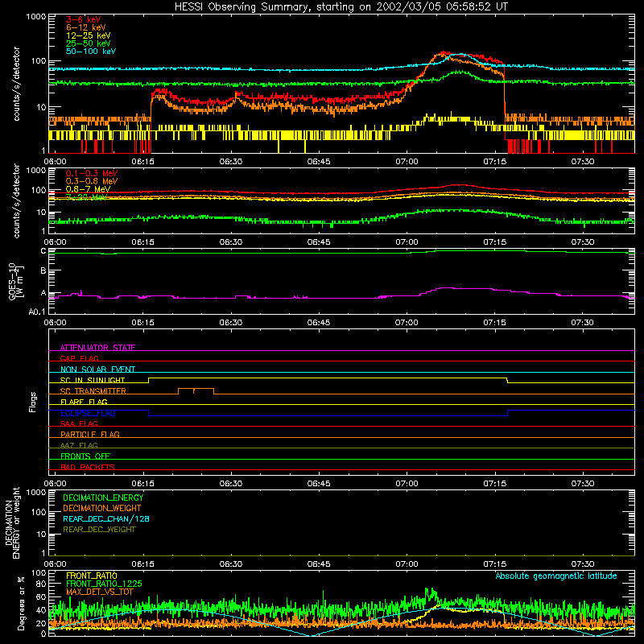Click the NON_SOLAR_EVENT flag label

(97, 369)
